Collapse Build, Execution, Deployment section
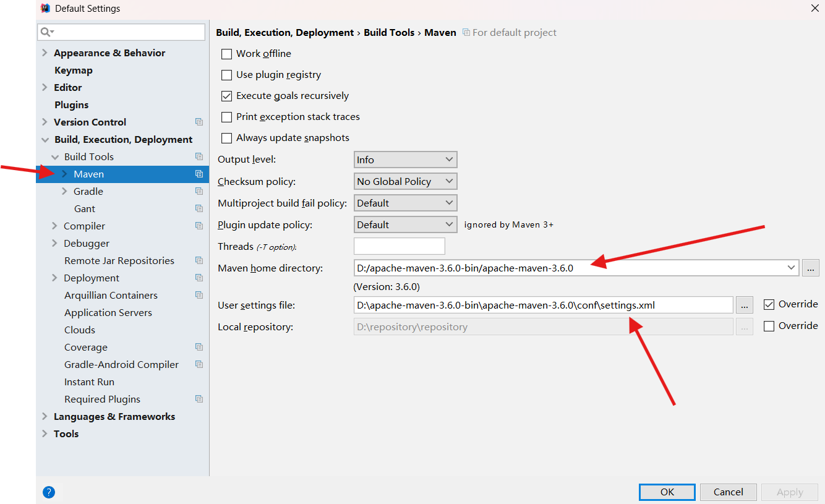Viewport: 825px width, 504px height. click(45, 140)
